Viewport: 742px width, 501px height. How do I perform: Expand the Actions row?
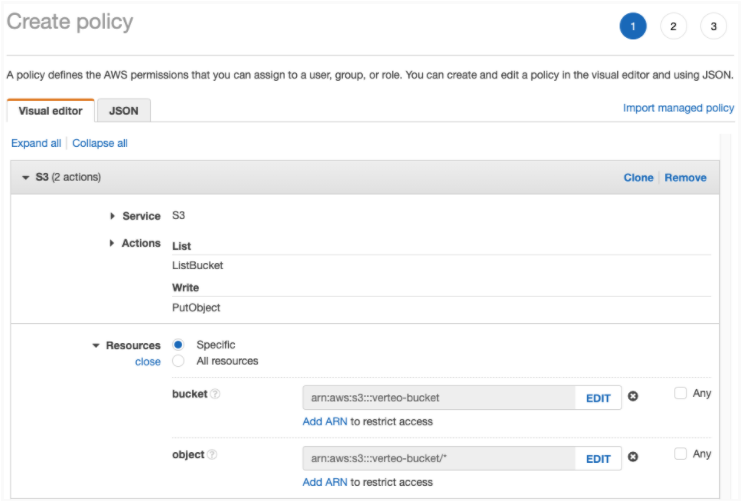coord(113,243)
